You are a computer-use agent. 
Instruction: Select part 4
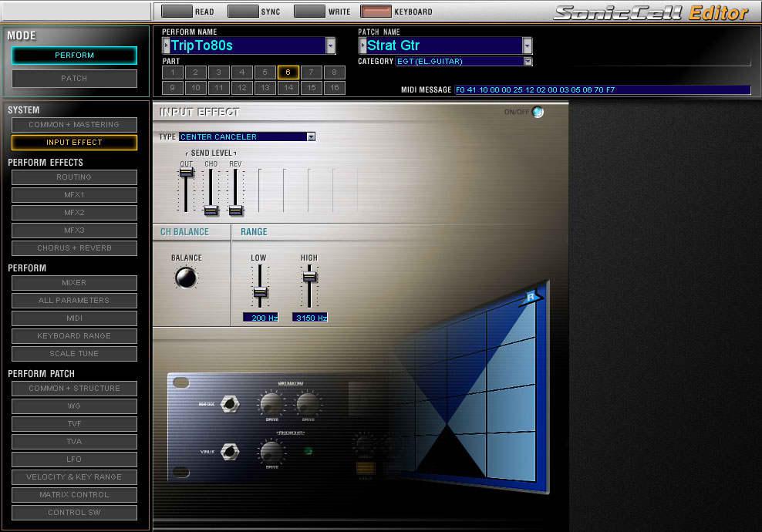242,72
